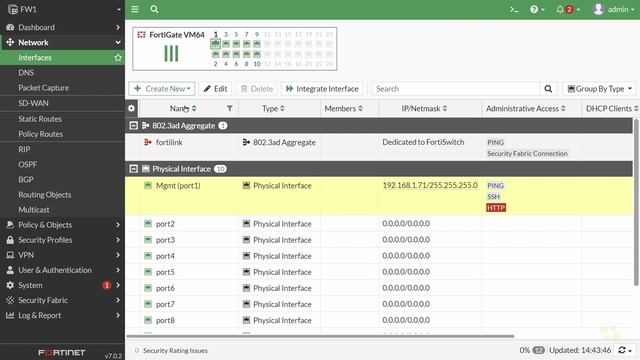Click the red HTTP access tag
The height and width of the screenshot is (360, 640).
click(496, 208)
